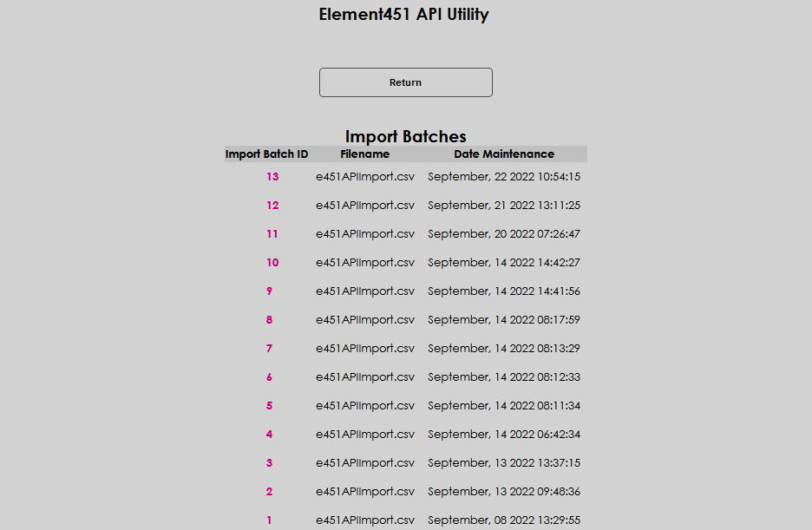Click the Return button
This screenshot has height=530, width=812.
pyautogui.click(x=405, y=82)
